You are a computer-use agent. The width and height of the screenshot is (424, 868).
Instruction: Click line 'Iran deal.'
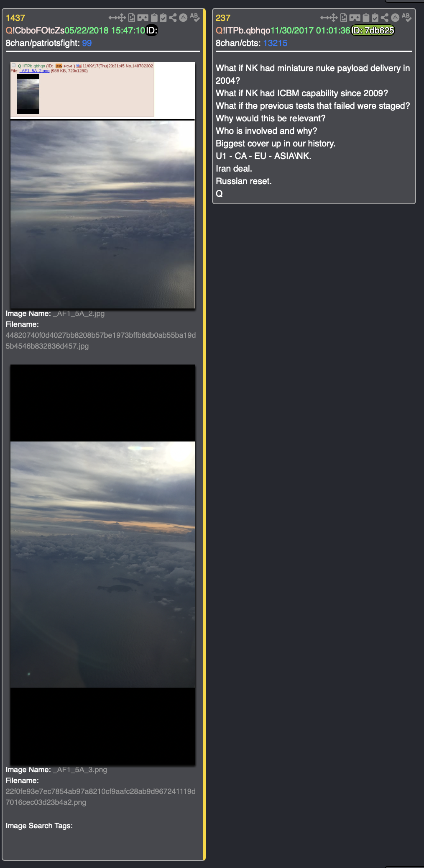click(234, 169)
